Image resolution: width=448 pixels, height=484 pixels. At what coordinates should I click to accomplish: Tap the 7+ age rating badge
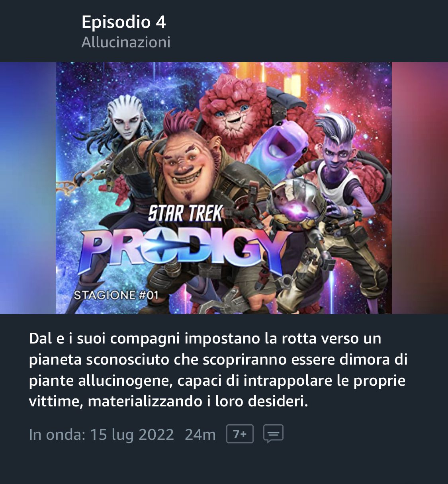click(x=240, y=434)
